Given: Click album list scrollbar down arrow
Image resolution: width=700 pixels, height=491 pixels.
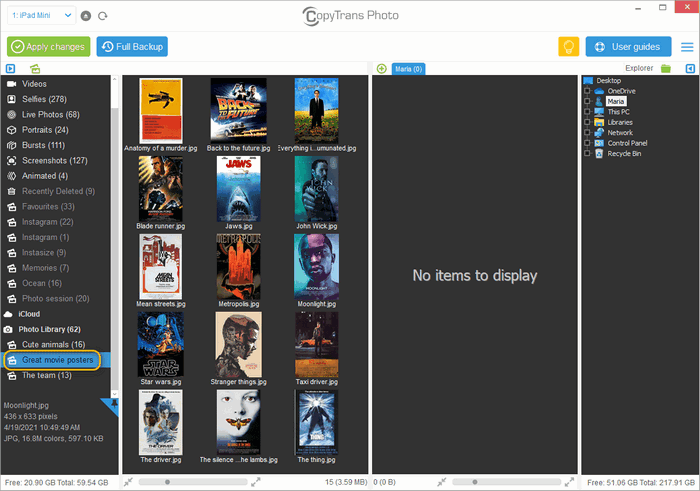Looking at the screenshot, I should click(115, 394).
